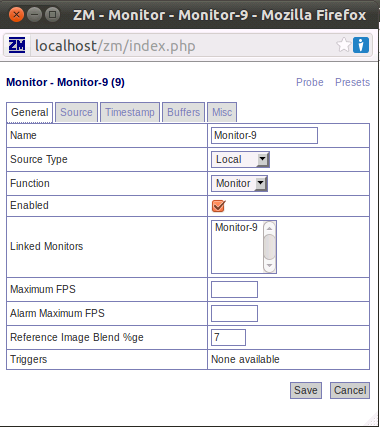
Task: Click the 'Linked Monitors' label
Action: (x=46, y=246)
